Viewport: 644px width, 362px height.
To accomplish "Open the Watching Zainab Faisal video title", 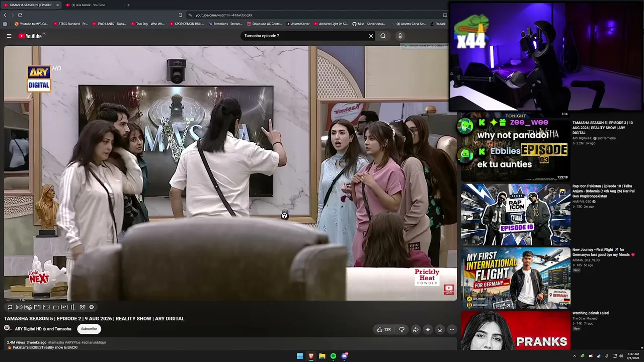I will 591,313.
